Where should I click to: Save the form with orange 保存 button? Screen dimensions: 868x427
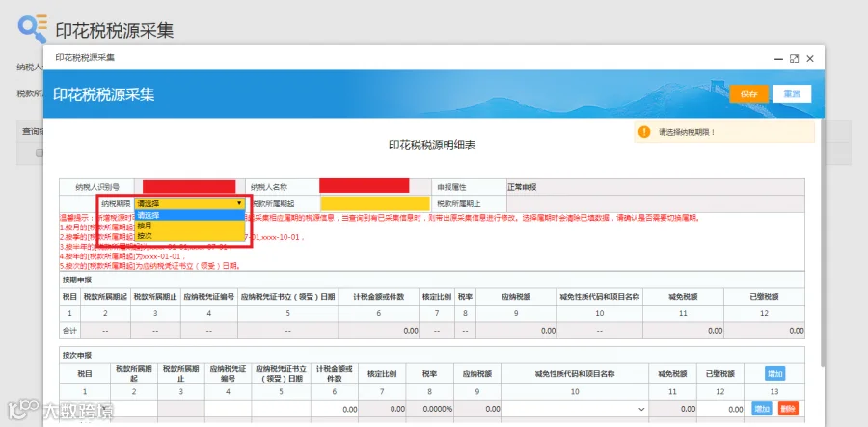749,94
